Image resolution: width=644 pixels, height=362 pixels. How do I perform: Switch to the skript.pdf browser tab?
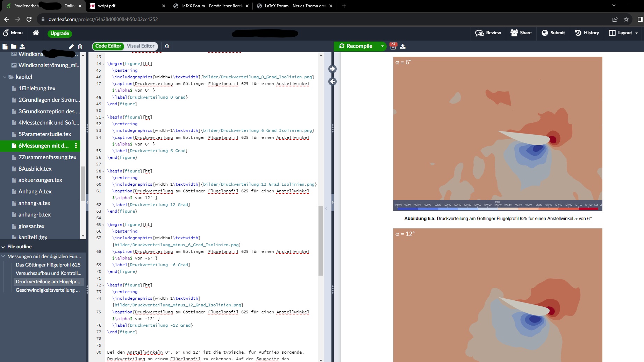127,6
